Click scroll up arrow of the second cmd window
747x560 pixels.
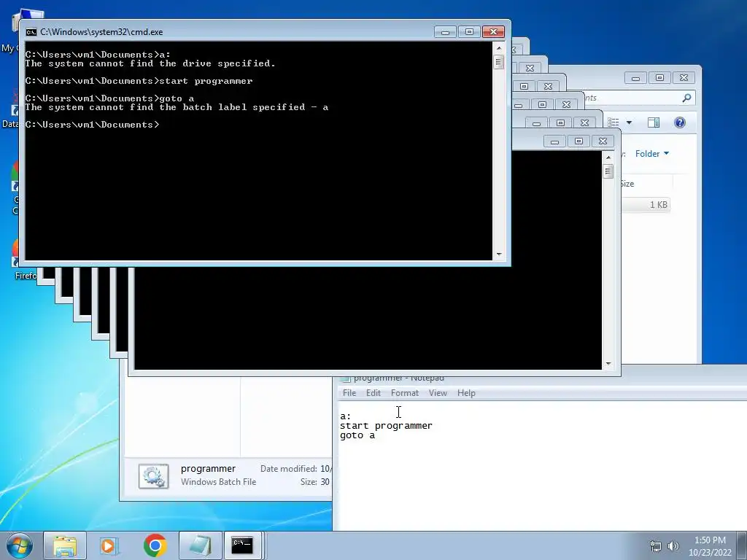[x=608, y=157]
